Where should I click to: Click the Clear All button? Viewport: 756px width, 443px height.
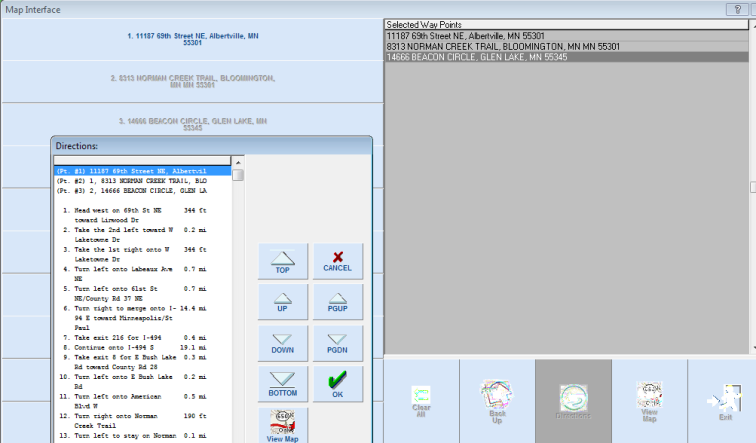[421, 401]
